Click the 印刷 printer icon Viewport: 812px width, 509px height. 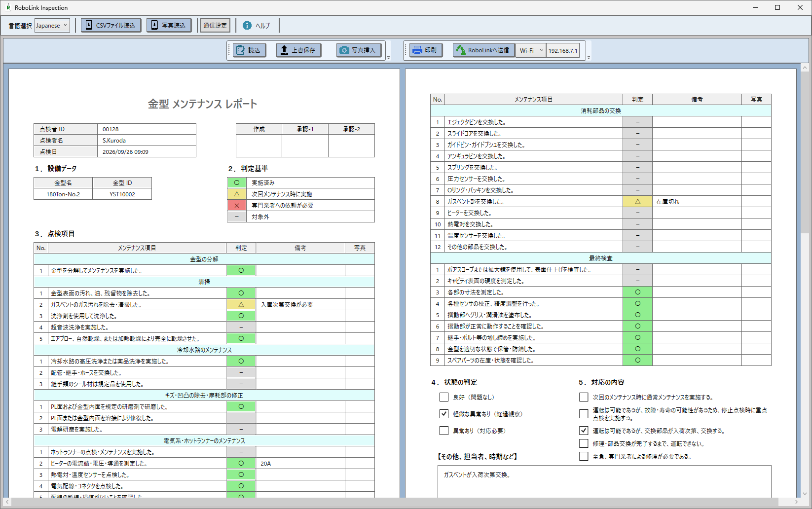[417, 50]
